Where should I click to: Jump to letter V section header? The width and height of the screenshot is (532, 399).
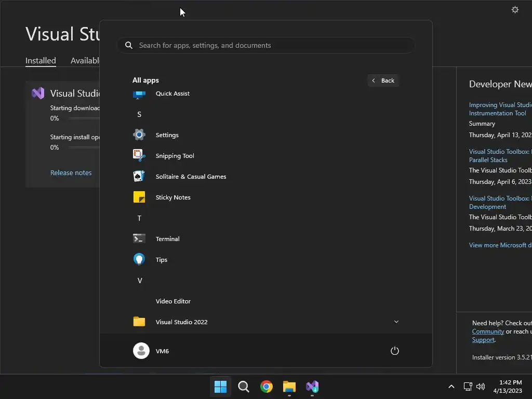coord(139,281)
